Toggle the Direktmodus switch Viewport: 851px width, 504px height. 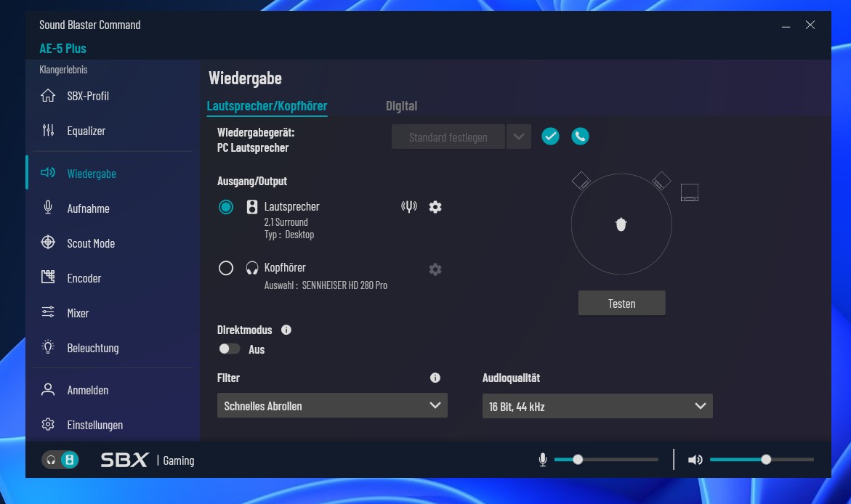click(x=229, y=349)
